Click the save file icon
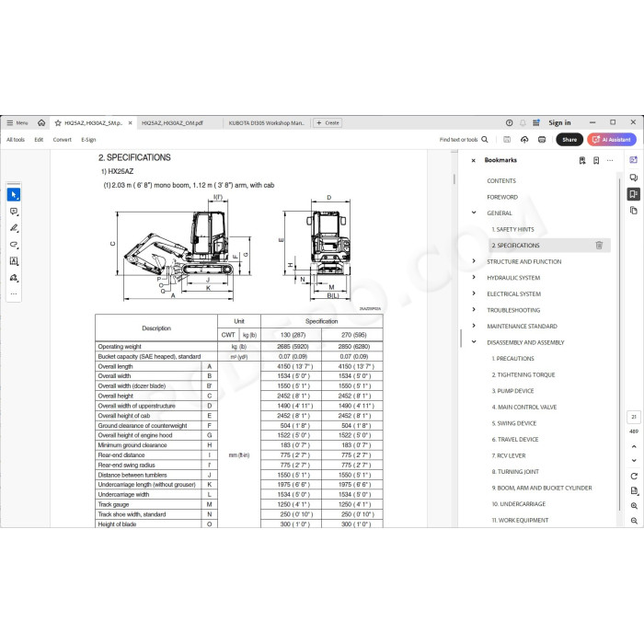This screenshot has height=644, width=644. pos(507,140)
